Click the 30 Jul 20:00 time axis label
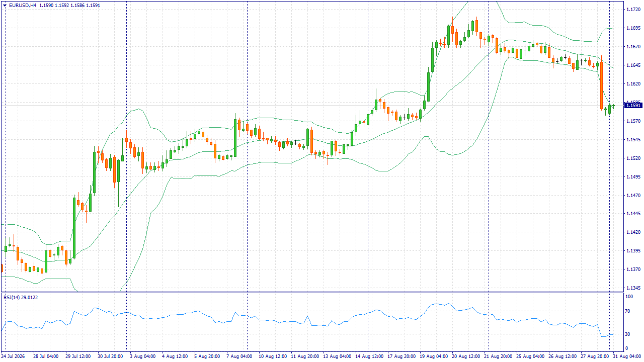The width and height of the screenshot is (644, 362). [x=110, y=356]
